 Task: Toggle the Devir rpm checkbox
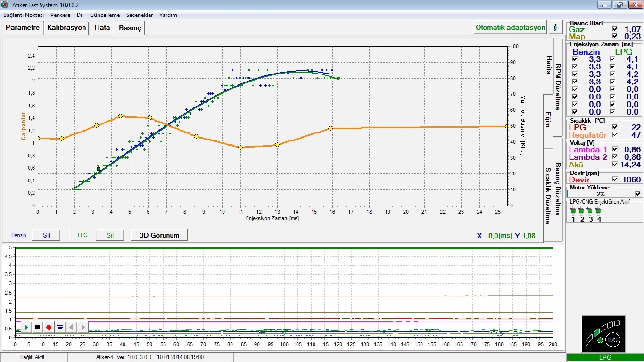[614, 179]
